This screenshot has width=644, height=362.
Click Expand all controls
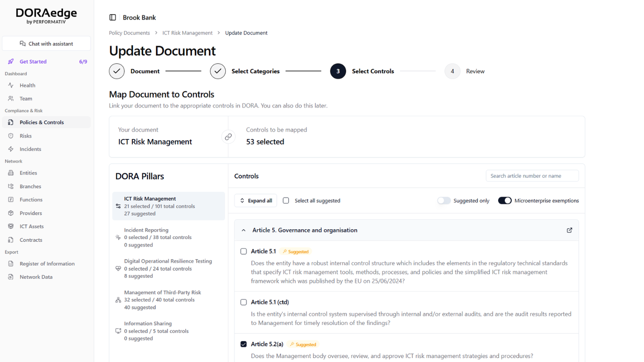point(255,200)
